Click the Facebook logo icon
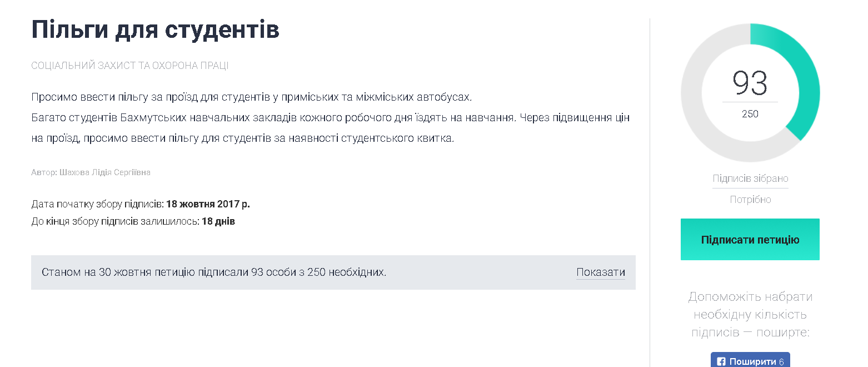 [721, 361]
